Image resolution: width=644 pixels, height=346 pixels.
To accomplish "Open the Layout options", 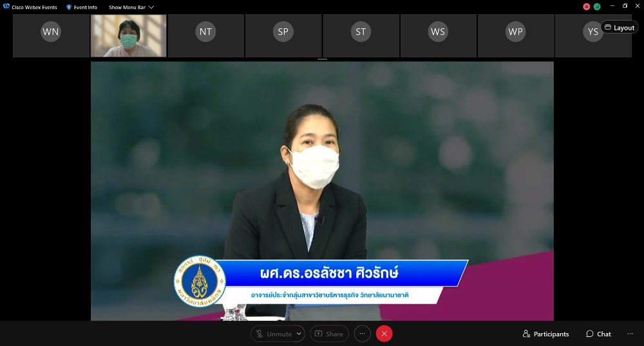I will tap(620, 28).
